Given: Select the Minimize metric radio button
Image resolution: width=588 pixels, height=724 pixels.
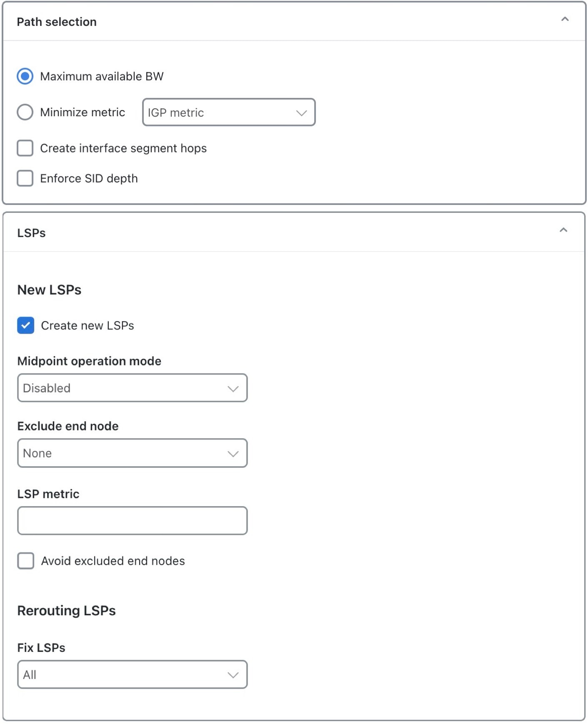Looking at the screenshot, I should pyautogui.click(x=25, y=112).
